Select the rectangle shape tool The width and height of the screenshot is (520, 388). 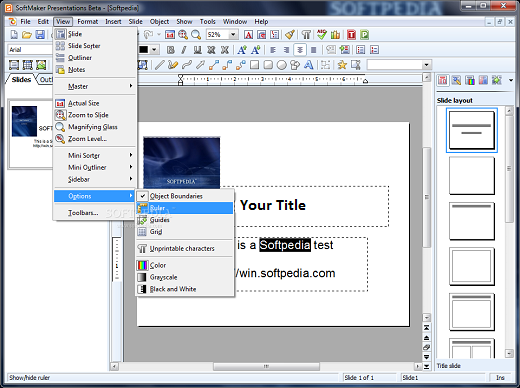[254, 65]
